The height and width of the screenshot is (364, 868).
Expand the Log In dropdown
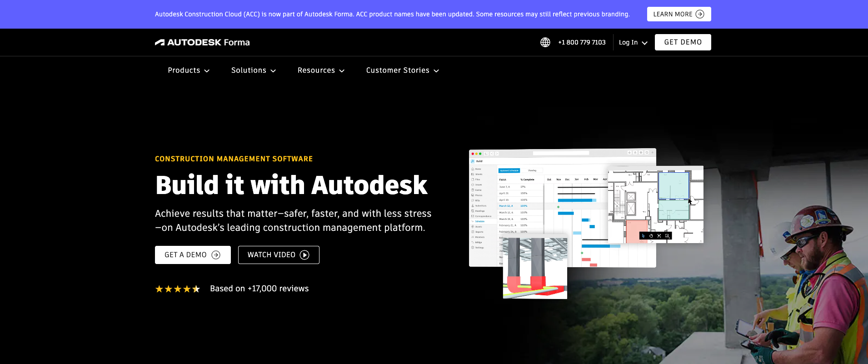(x=633, y=42)
